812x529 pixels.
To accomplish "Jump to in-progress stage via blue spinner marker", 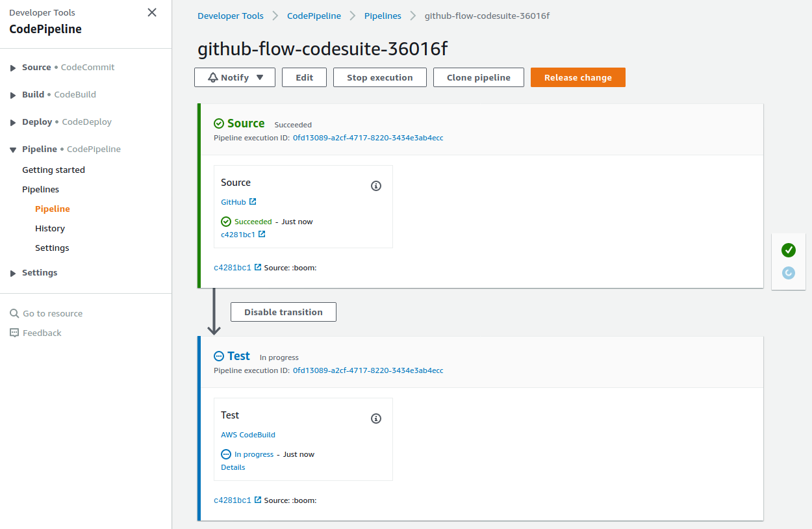I will [x=789, y=273].
